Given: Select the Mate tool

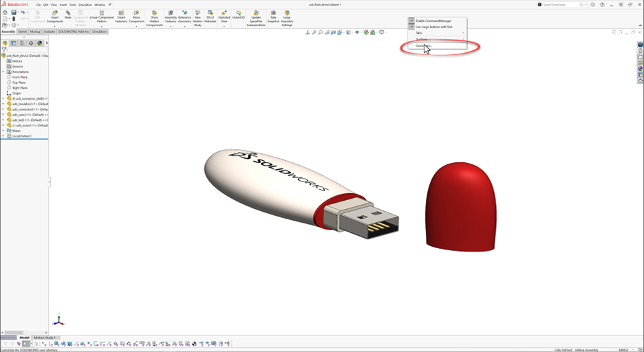Looking at the screenshot, I should coord(67,14).
